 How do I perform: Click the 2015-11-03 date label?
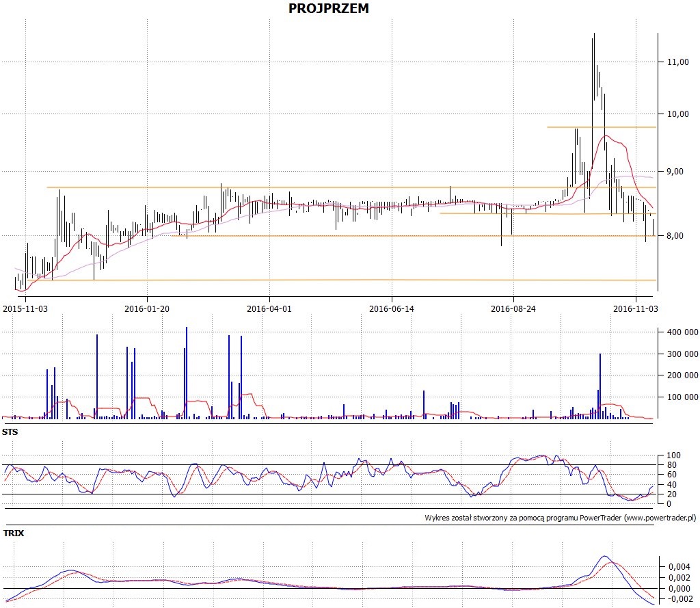click(x=25, y=308)
